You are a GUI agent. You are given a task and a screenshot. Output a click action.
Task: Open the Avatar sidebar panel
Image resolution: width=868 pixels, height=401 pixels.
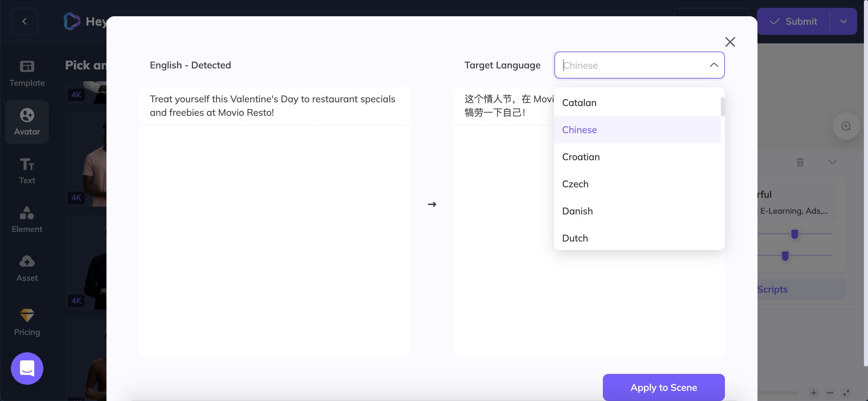click(x=27, y=122)
